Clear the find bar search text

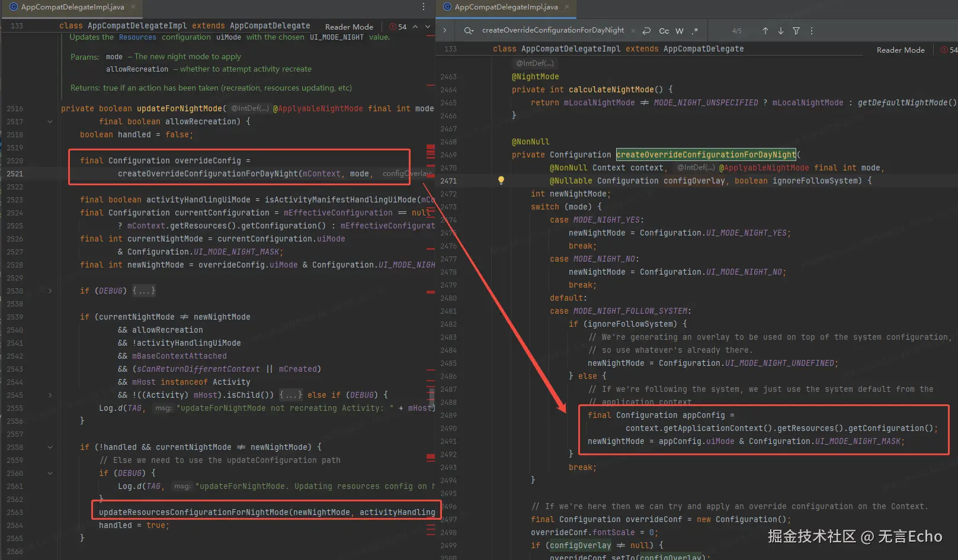click(x=633, y=31)
